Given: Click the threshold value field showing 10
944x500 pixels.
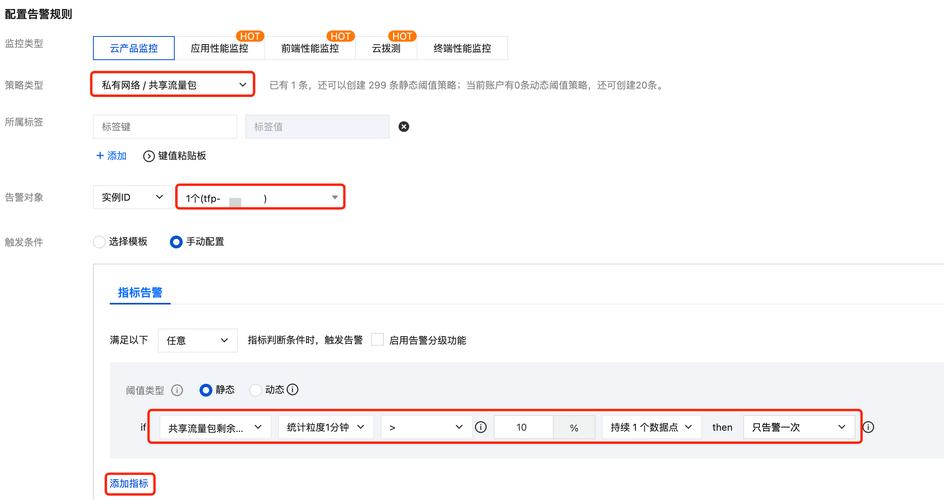Looking at the screenshot, I should [x=523, y=427].
